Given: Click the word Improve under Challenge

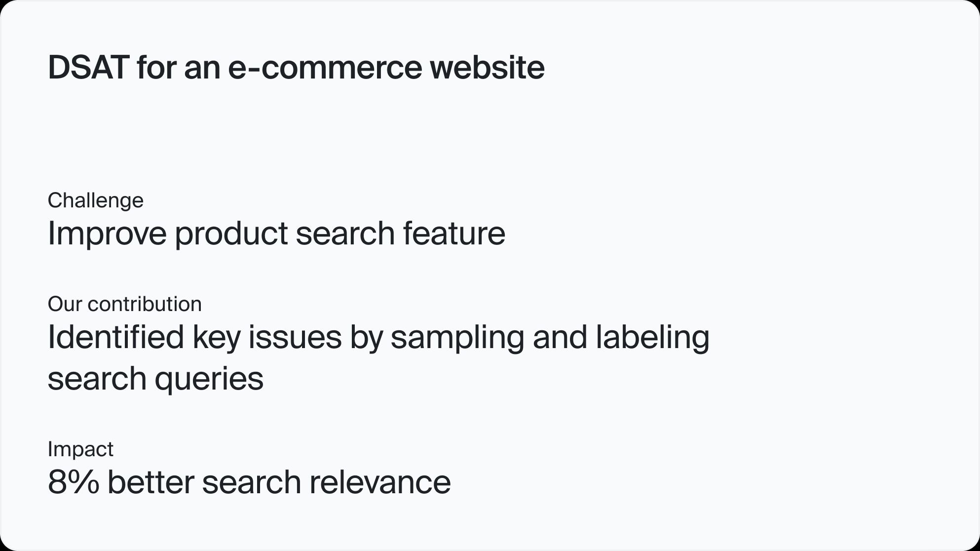Looking at the screenshot, I should point(108,233).
